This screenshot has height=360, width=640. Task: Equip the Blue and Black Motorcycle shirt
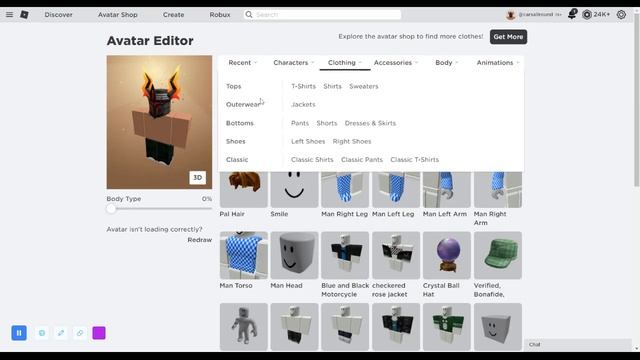pos(345,256)
